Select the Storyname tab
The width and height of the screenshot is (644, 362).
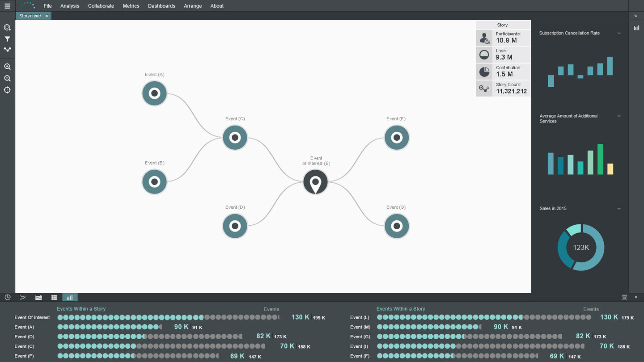point(30,16)
